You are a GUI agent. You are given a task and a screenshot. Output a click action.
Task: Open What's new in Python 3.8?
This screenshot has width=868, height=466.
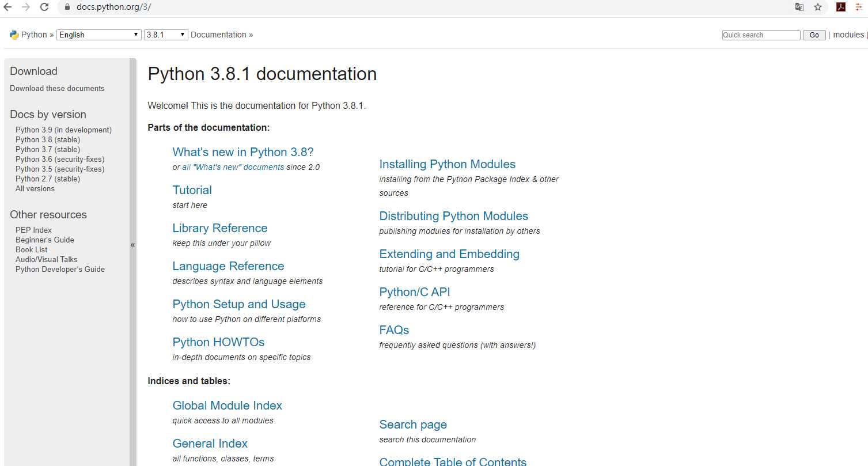243,152
